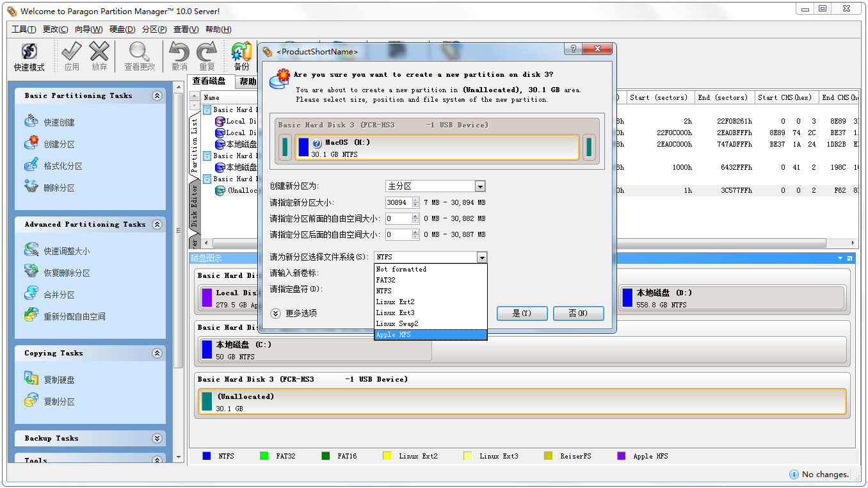Open the file system NTFS combo box
Image resolution: width=868 pixels, height=488 pixels.
482,257
